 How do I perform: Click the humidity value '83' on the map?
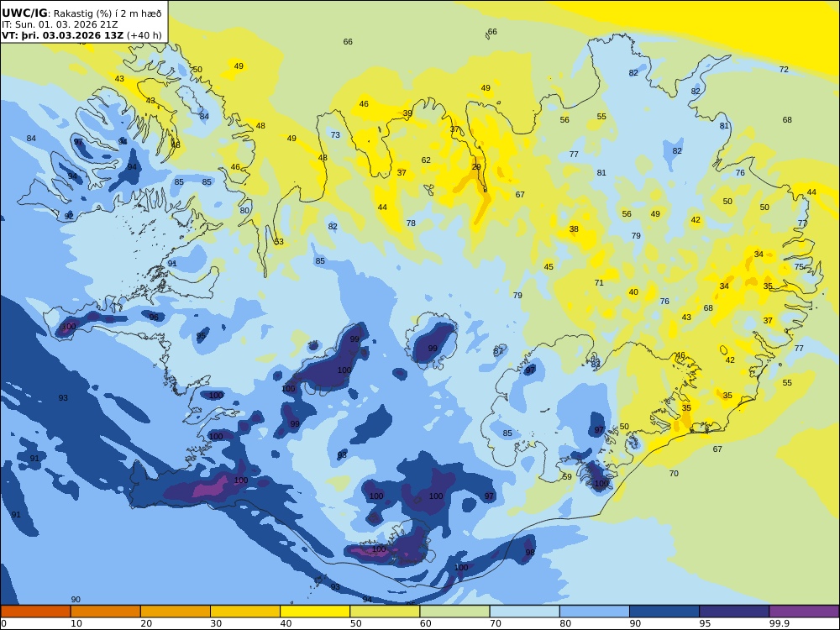pyautogui.click(x=596, y=364)
